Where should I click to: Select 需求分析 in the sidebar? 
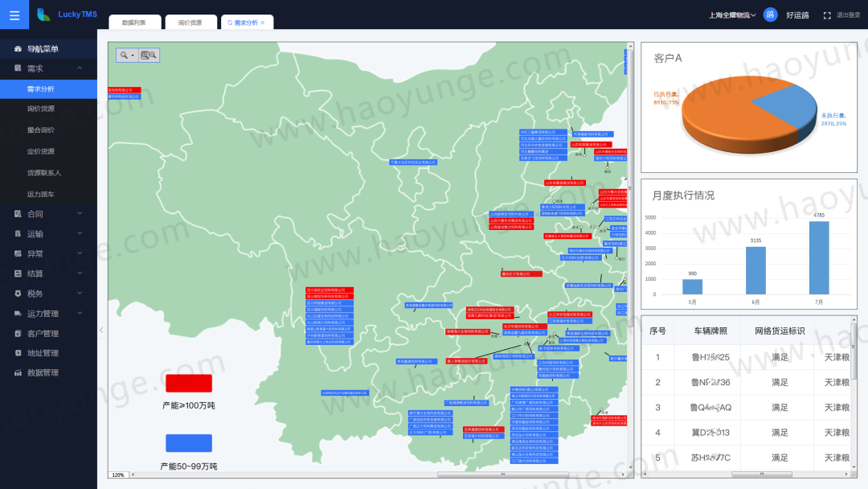(49, 89)
